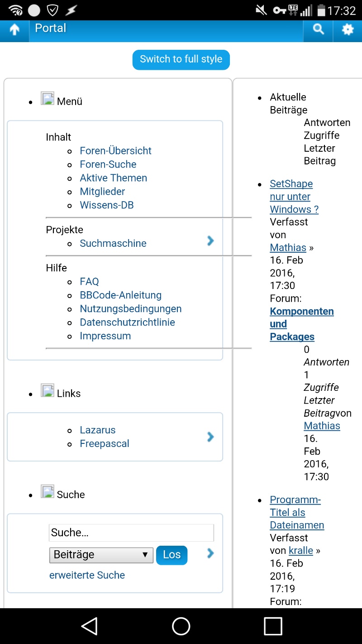Open the erweiterte Suche link
The image size is (362, 644).
(87, 575)
